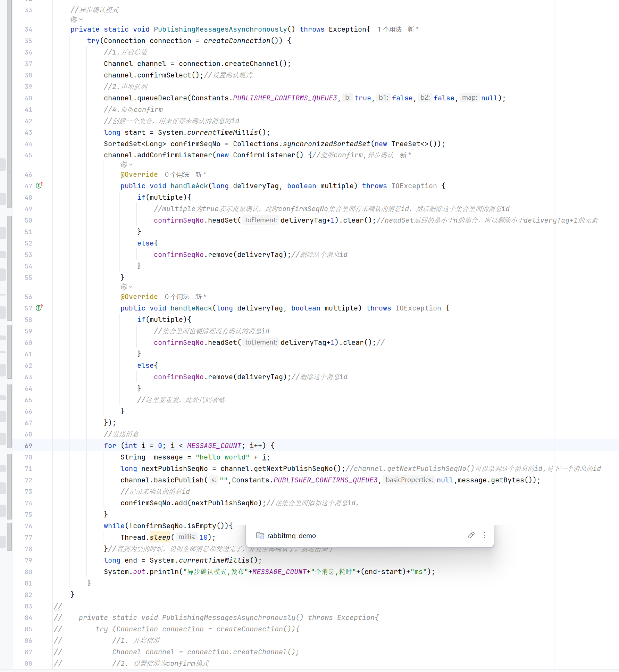Click '0 个用法' hint on line 56
Image resolution: width=619 pixels, height=672 pixels.
(177, 297)
